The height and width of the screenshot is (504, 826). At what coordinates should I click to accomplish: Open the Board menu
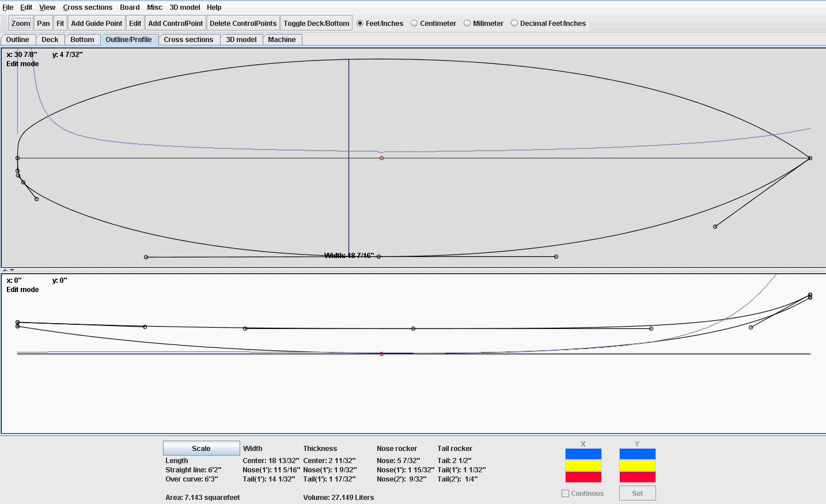click(130, 7)
